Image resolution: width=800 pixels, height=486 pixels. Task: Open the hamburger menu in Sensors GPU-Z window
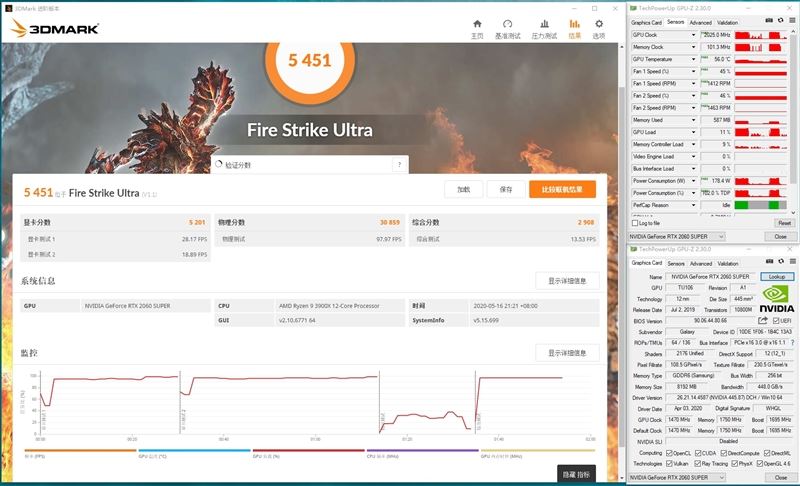click(792, 20)
